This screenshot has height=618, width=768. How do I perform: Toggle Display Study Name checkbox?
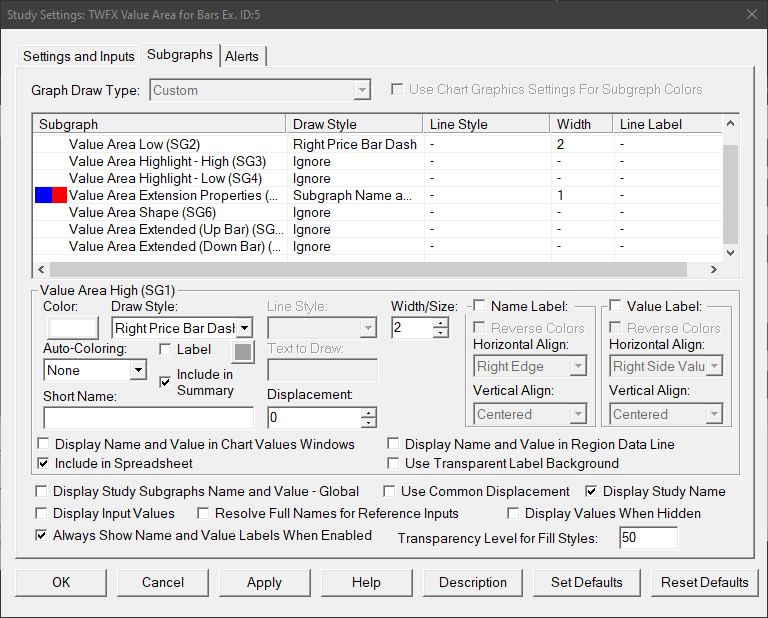click(x=592, y=491)
